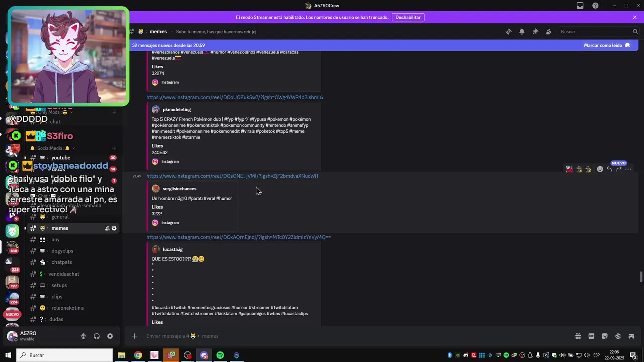
Task: Click Marcar como leído
Action: click(x=607, y=45)
